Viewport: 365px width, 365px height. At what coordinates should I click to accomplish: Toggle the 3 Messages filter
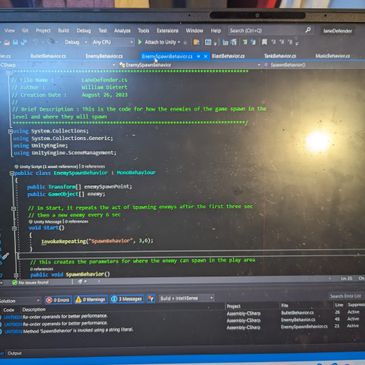(127, 299)
